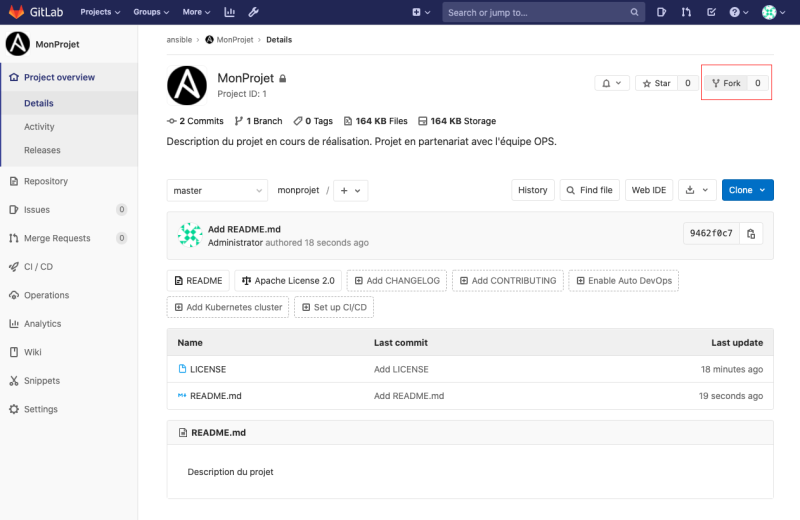Open the to-do list icon in navbar
The image size is (800, 520).
click(711, 13)
